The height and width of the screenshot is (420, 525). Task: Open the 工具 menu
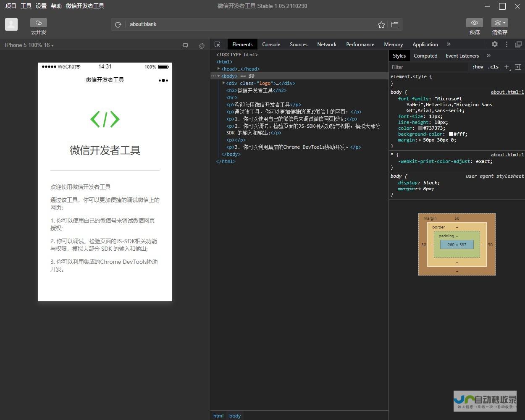26,6
